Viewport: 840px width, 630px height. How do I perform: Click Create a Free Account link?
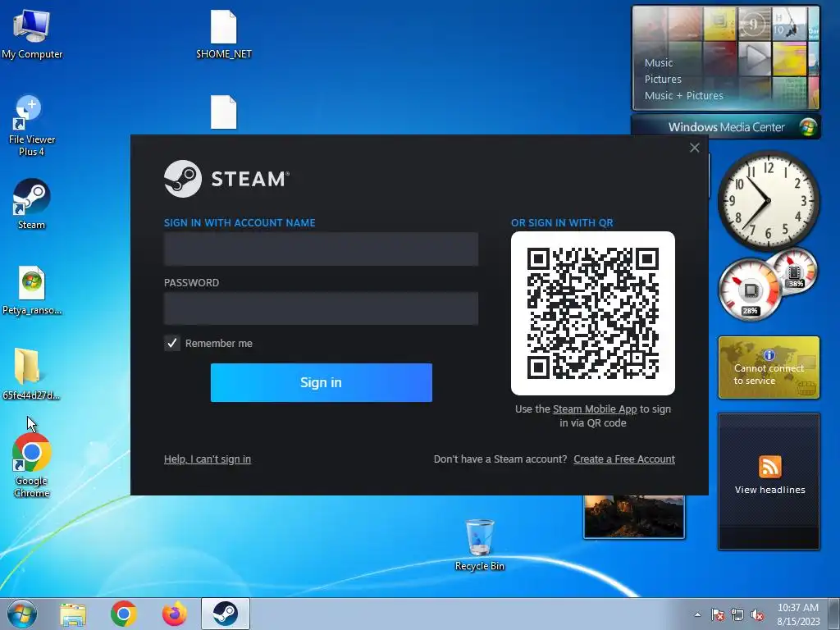pyautogui.click(x=624, y=459)
